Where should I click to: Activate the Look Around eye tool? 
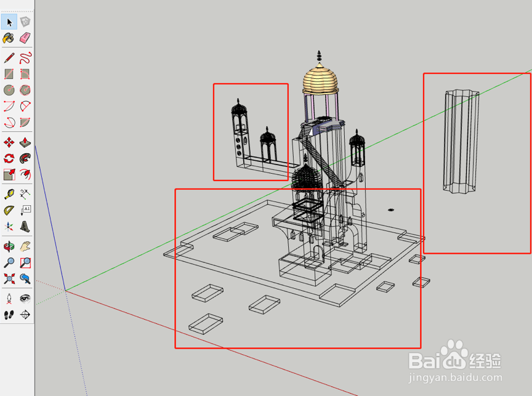click(25, 299)
